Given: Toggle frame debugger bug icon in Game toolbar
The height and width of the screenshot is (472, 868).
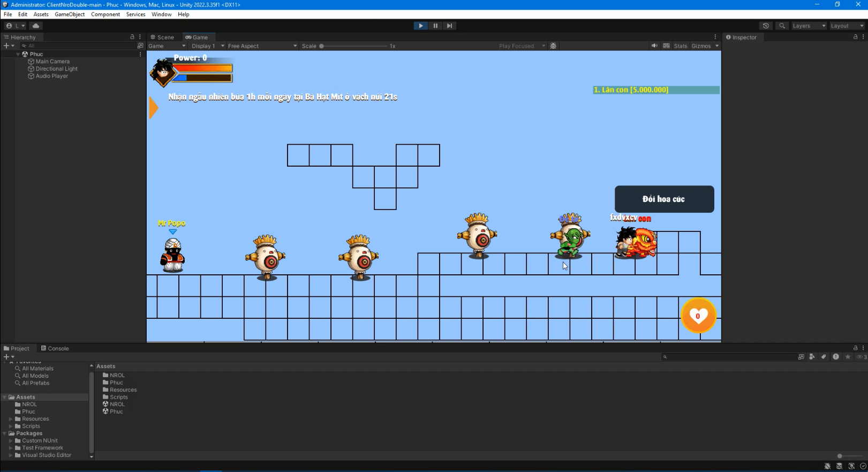Looking at the screenshot, I should point(553,46).
